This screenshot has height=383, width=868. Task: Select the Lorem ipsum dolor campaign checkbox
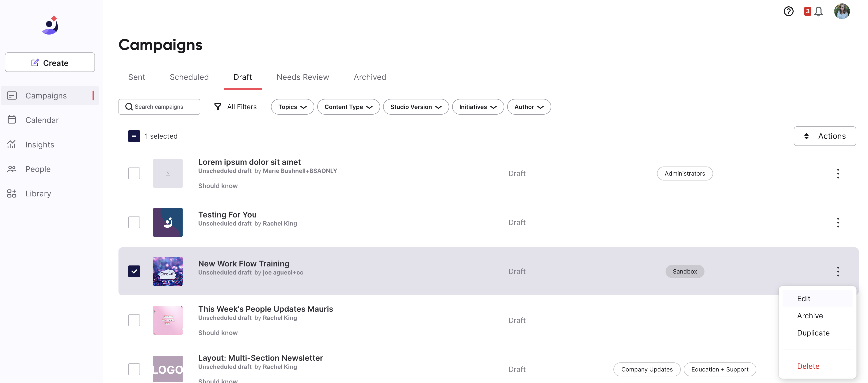click(134, 173)
